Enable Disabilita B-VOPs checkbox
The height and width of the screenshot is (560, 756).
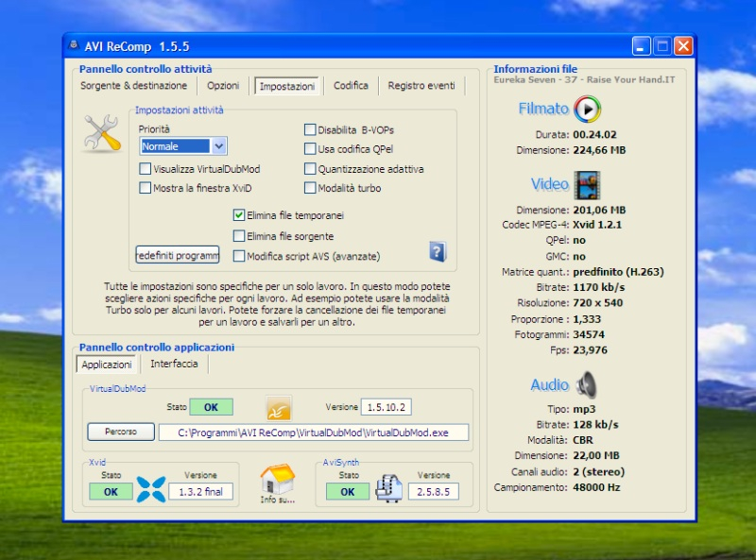[310, 130]
